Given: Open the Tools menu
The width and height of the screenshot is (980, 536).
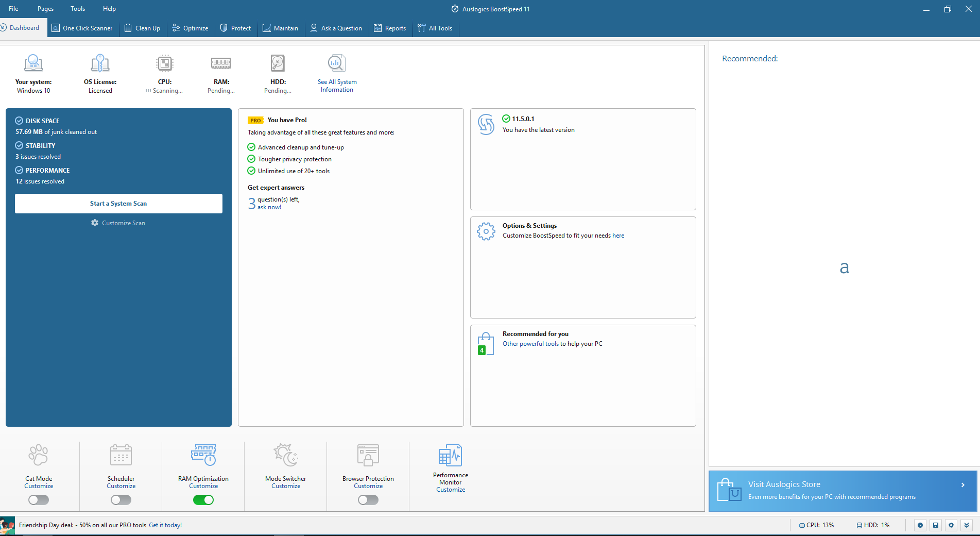Looking at the screenshot, I should coord(78,9).
